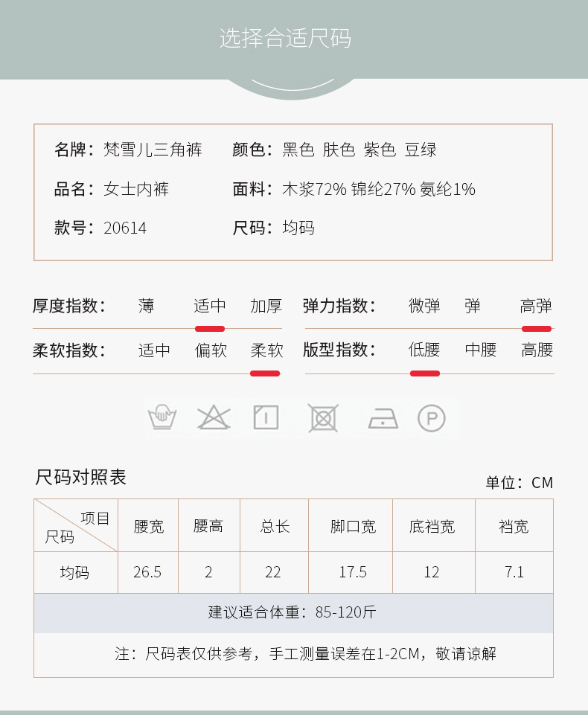The width and height of the screenshot is (588, 715).
Task: Click waist width value 26.5
Action: pyautogui.click(x=147, y=572)
